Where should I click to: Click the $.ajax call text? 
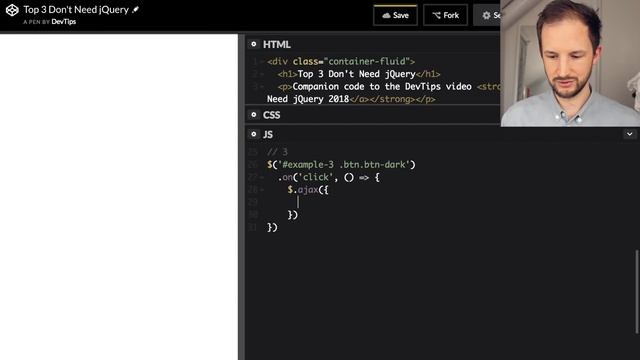tap(308, 190)
